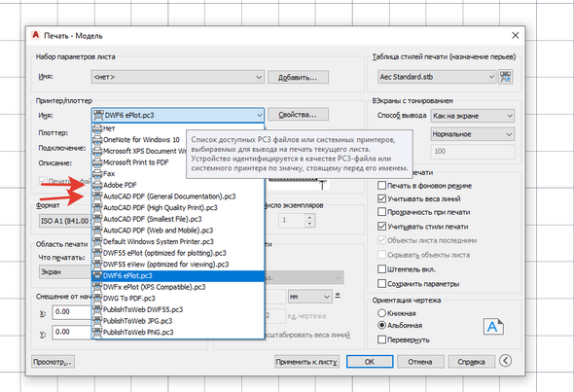Click the Свойства... button

point(298,115)
